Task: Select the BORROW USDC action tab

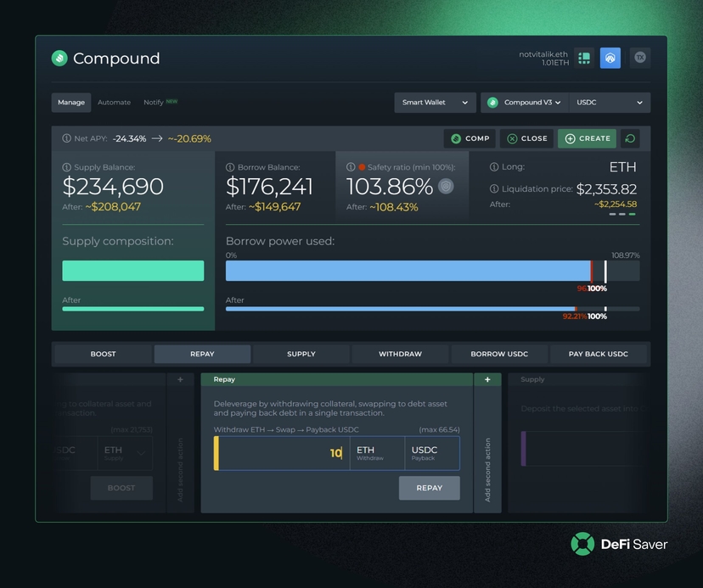Action: coord(499,354)
